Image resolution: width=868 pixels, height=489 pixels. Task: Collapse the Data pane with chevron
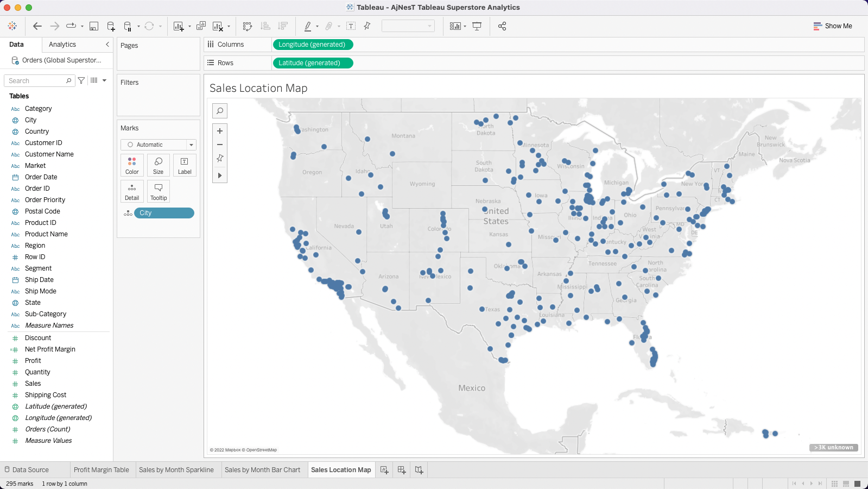point(107,45)
